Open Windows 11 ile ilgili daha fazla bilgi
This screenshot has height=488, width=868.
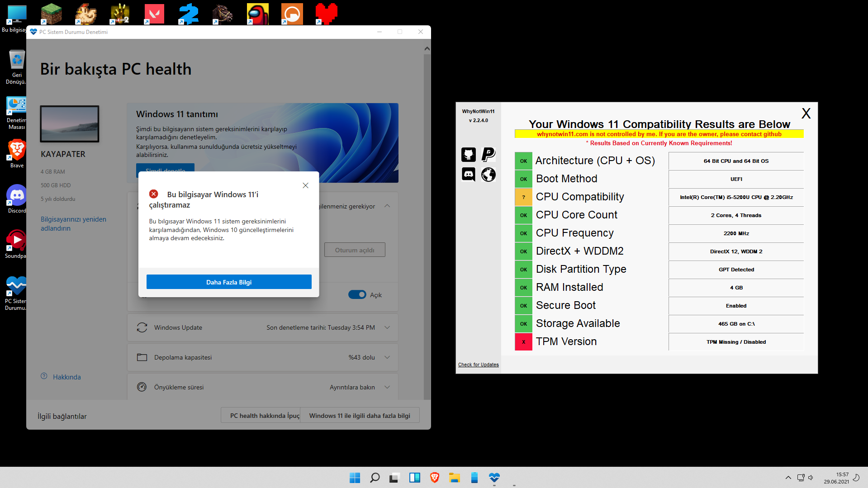click(360, 415)
